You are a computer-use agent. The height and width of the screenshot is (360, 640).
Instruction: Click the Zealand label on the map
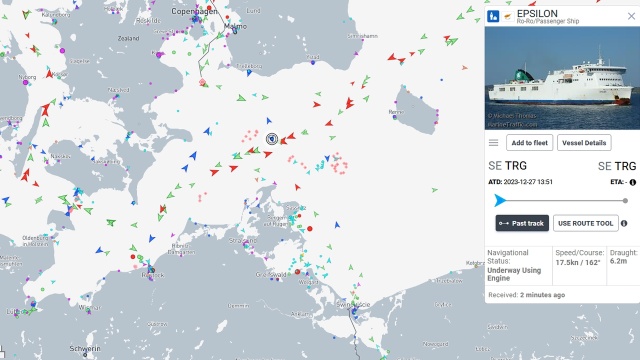[129, 38]
